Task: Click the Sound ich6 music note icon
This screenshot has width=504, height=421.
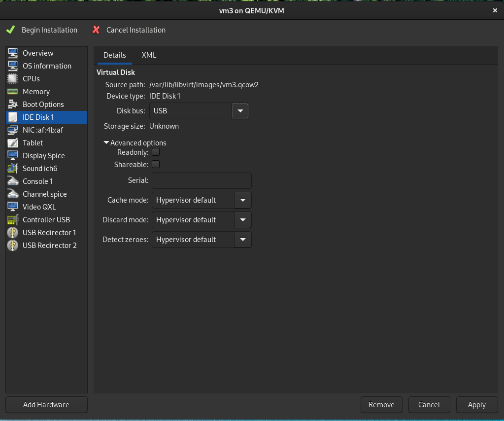Action: [x=13, y=169]
